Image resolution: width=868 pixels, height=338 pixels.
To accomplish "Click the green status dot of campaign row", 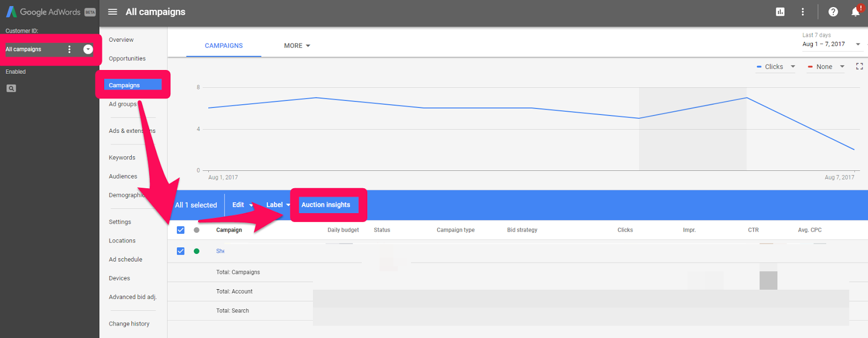I will (x=196, y=251).
